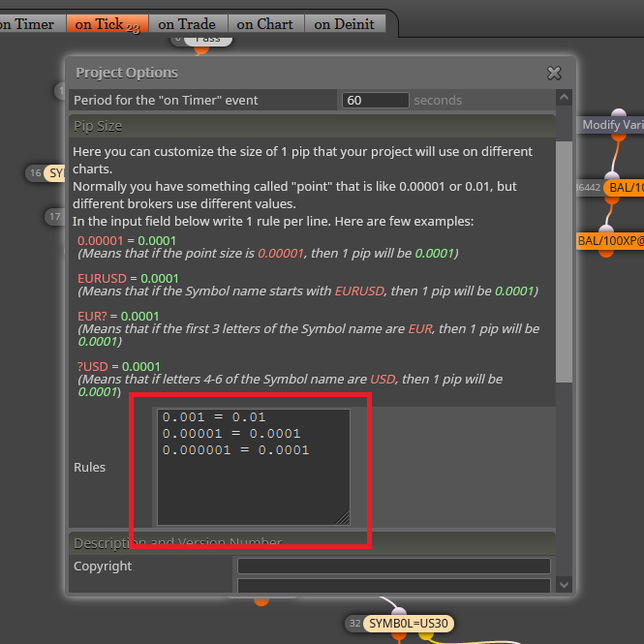Click the resize grip of Rules box
The width and height of the screenshot is (644, 644).
(343, 518)
